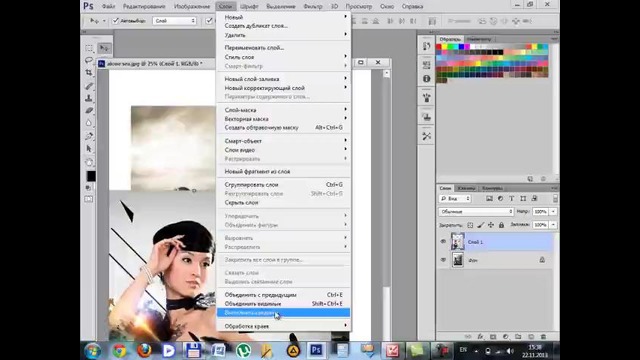The height and width of the screenshot is (360, 640).
Task: Toggle lock image pixels brush icon
Action: pos(480,225)
